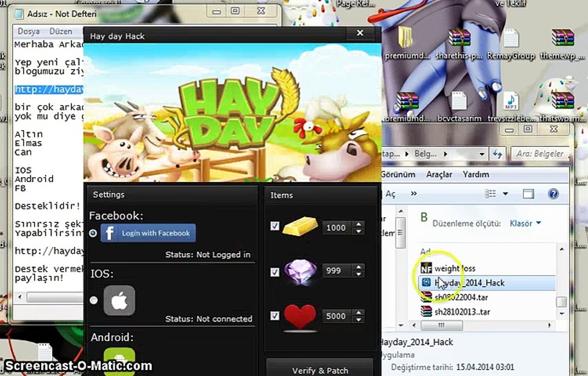Viewport: 588px width, 376px height.
Task: Increase the diamond amount with up arrow
Action: (359, 267)
